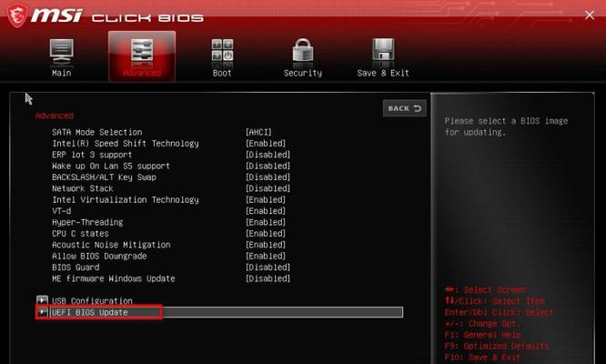Change Wake up On Lan S5 [Disabled] value

click(268, 166)
